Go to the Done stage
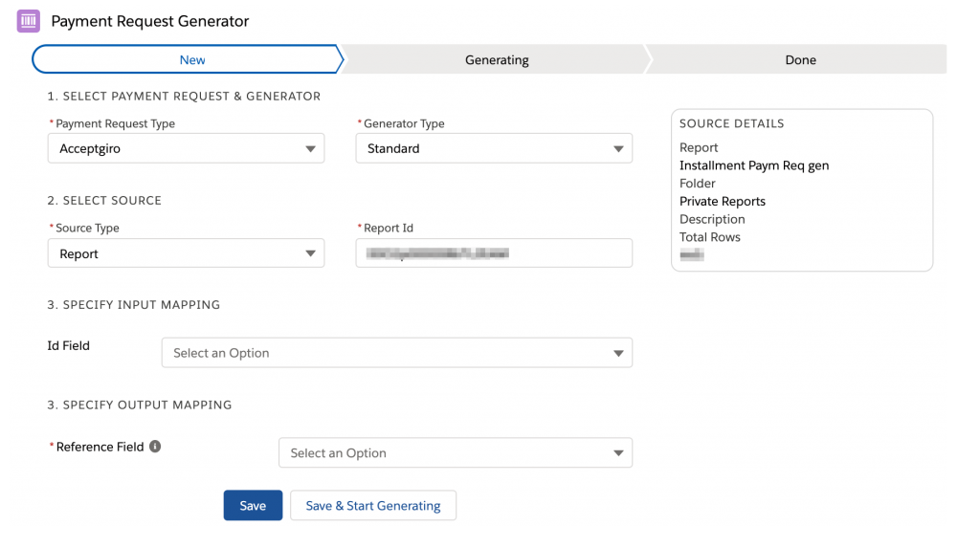This screenshot has height=548, width=980. pyautogui.click(x=800, y=59)
